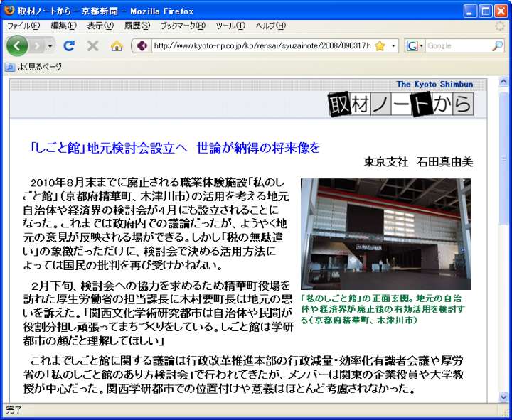Expand the URL bar history dropdown
The width and height of the screenshot is (512, 420).
[394, 45]
